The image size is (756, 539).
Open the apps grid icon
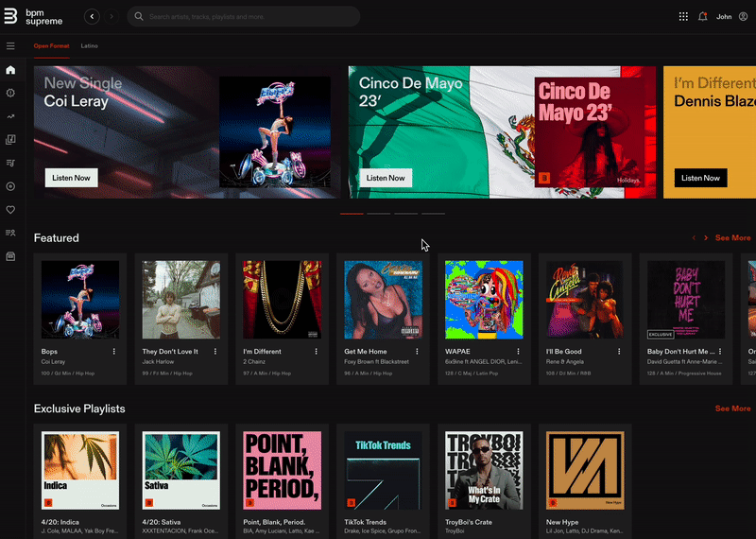pyautogui.click(x=683, y=16)
